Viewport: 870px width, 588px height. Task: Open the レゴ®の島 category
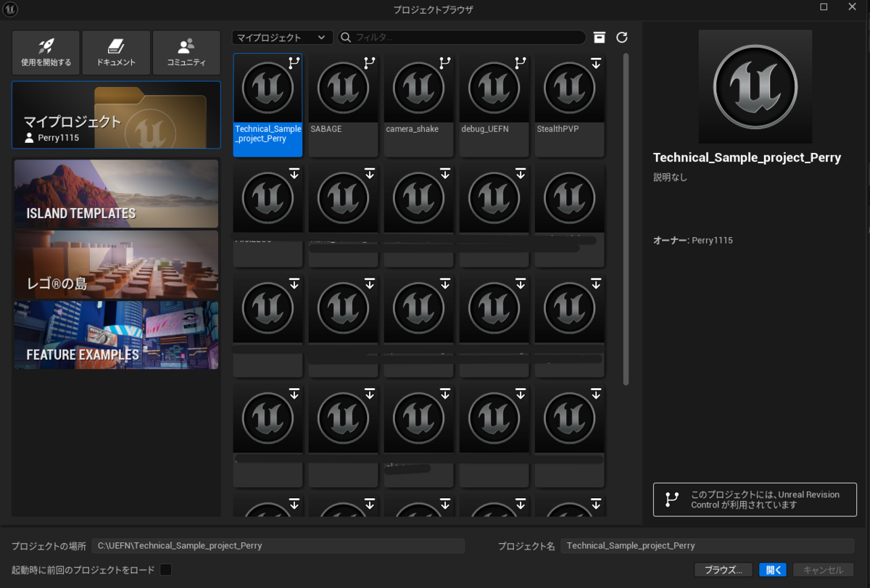(116, 265)
